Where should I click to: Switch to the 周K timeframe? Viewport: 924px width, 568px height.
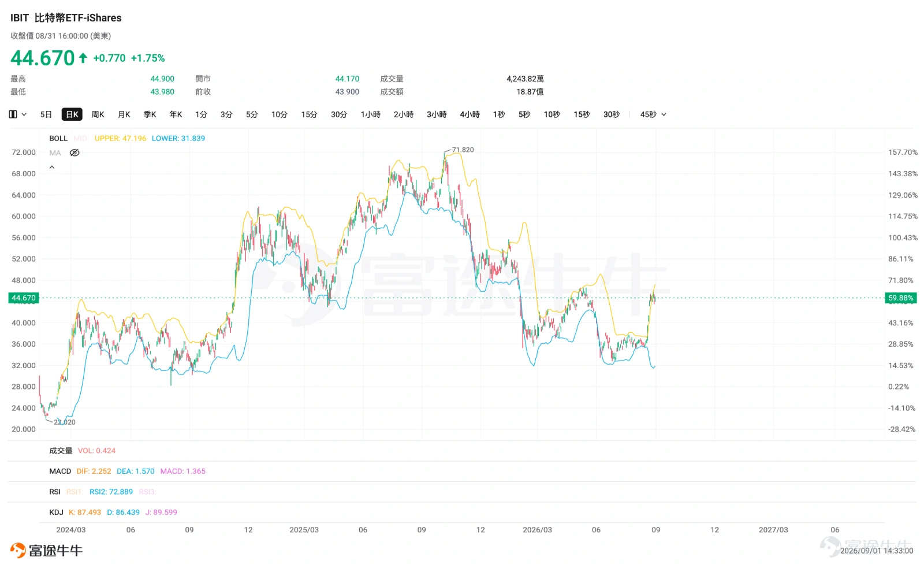tap(98, 114)
